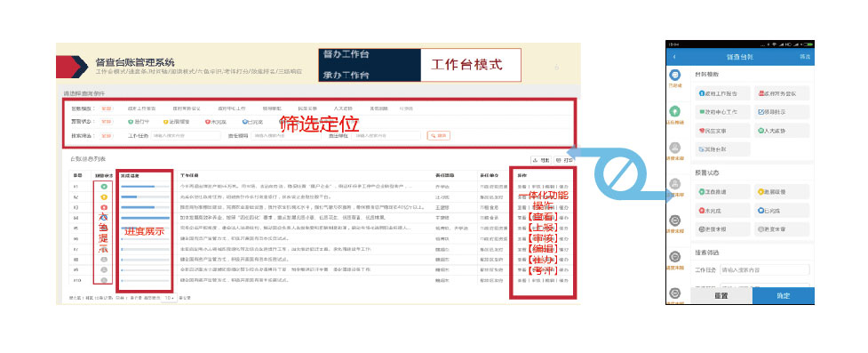
Task: Toggle the 未完成 status filter on the desktop
Action: point(215,122)
